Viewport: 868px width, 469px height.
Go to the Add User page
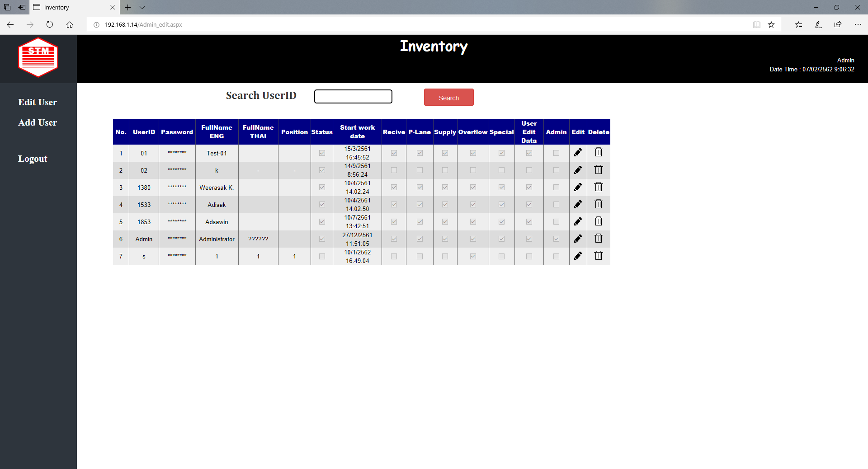click(x=38, y=122)
